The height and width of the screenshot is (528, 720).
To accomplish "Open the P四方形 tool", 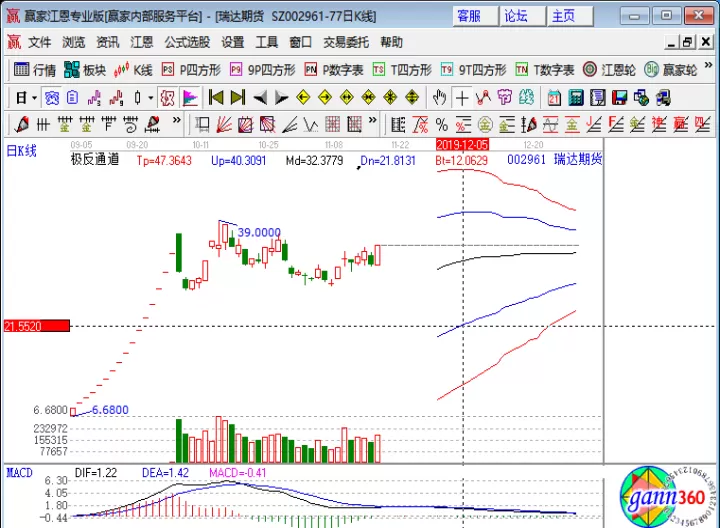I will [x=191, y=70].
